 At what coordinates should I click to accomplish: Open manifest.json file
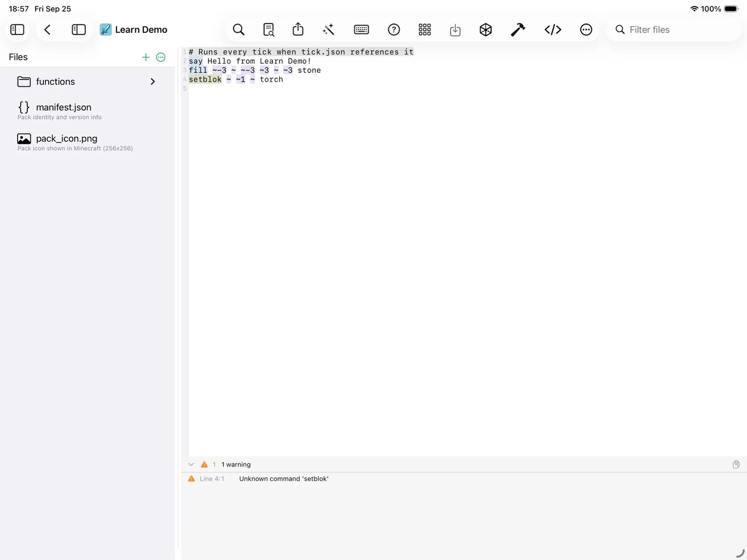click(87, 111)
